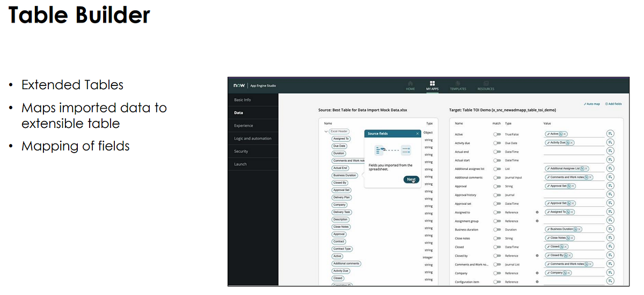
Task: Remove Activity Due pill from value field
Action: [x=572, y=142]
